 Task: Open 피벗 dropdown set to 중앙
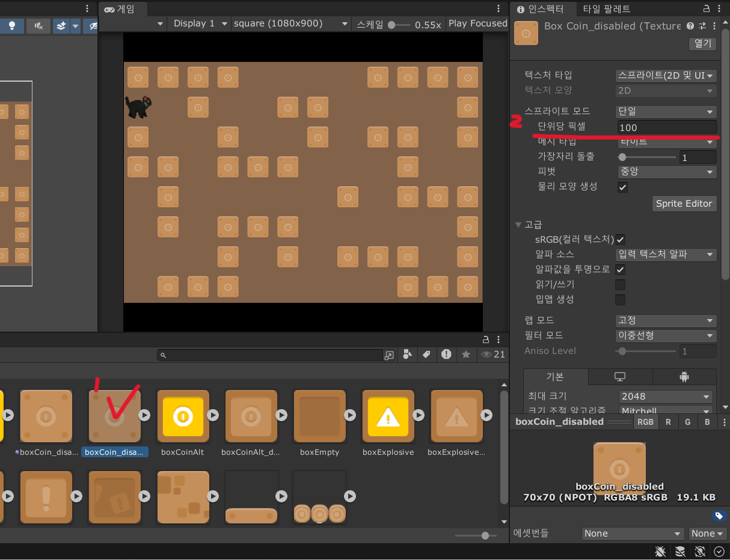667,172
